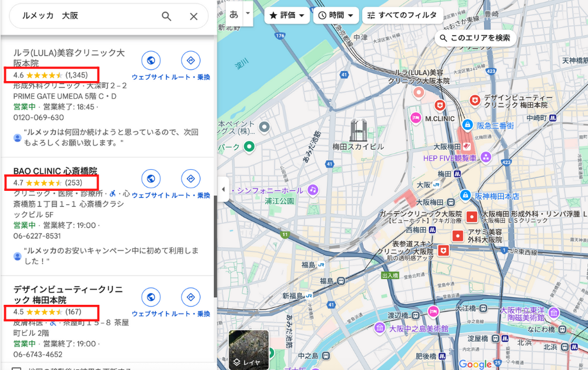This screenshot has height=370, width=588.
Task: Open the 時間 hours filter dropdown
Action: tap(336, 15)
